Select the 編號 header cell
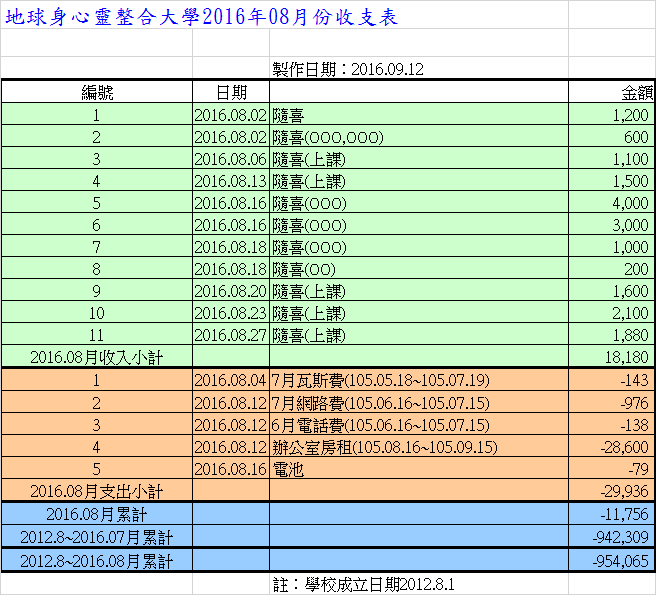The height and width of the screenshot is (595, 656). [x=97, y=92]
